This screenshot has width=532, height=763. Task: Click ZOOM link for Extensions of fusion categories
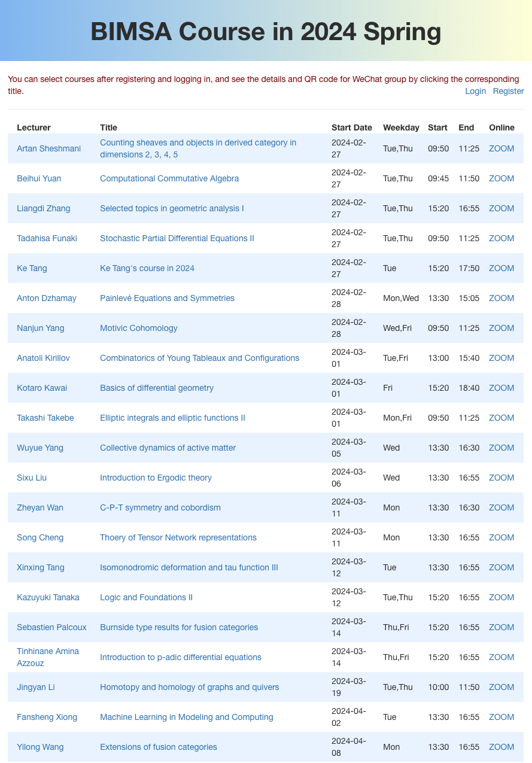tap(501, 747)
